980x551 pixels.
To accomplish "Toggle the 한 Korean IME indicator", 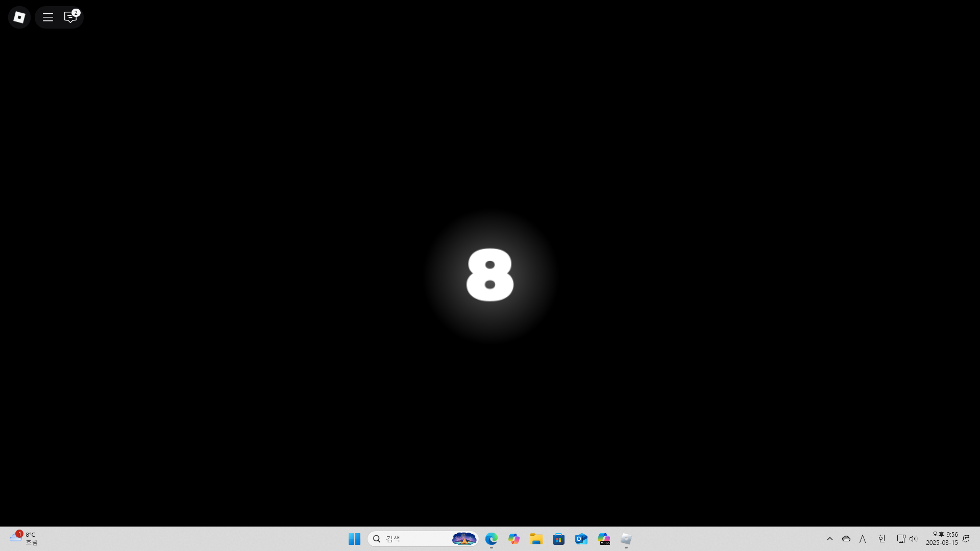I will (x=881, y=539).
